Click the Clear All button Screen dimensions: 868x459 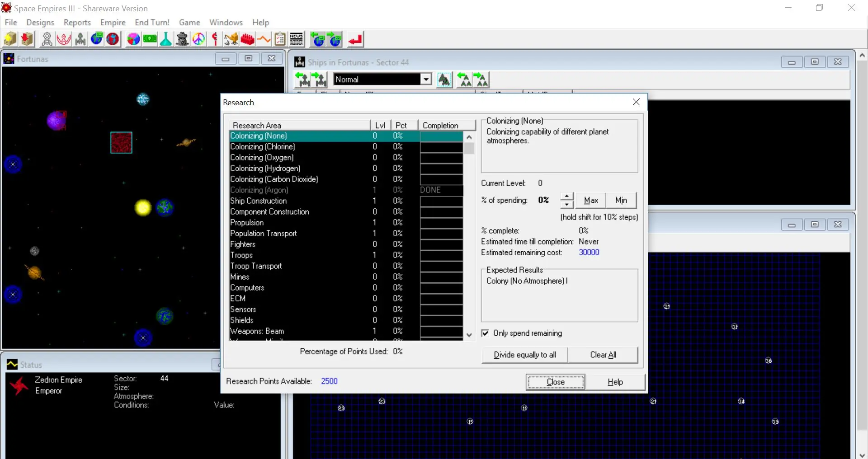[603, 355]
